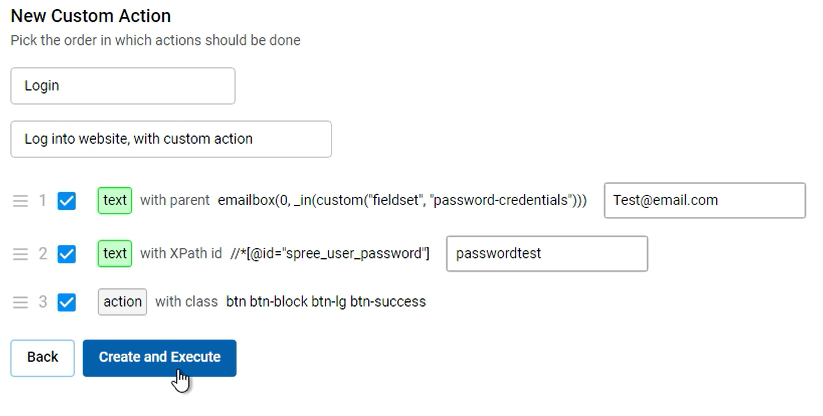Edit the Test@email.com value field

(705, 200)
